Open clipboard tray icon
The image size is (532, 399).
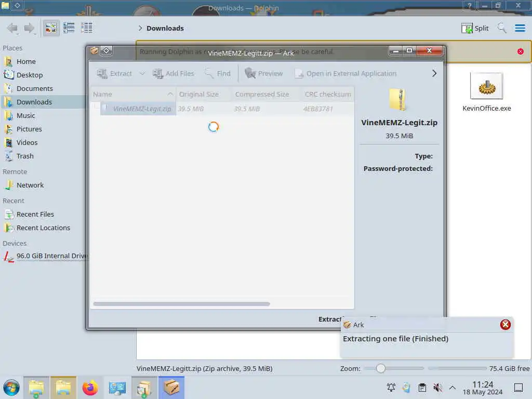click(x=422, y=388)
